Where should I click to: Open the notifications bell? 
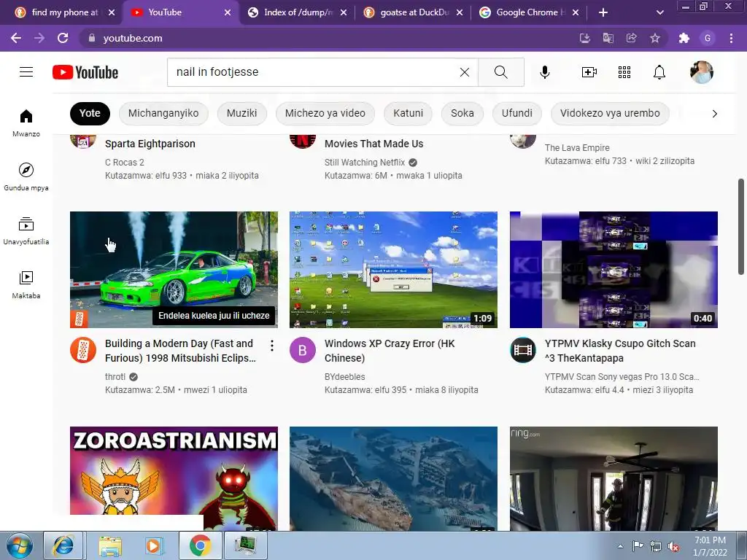(659, 72)
